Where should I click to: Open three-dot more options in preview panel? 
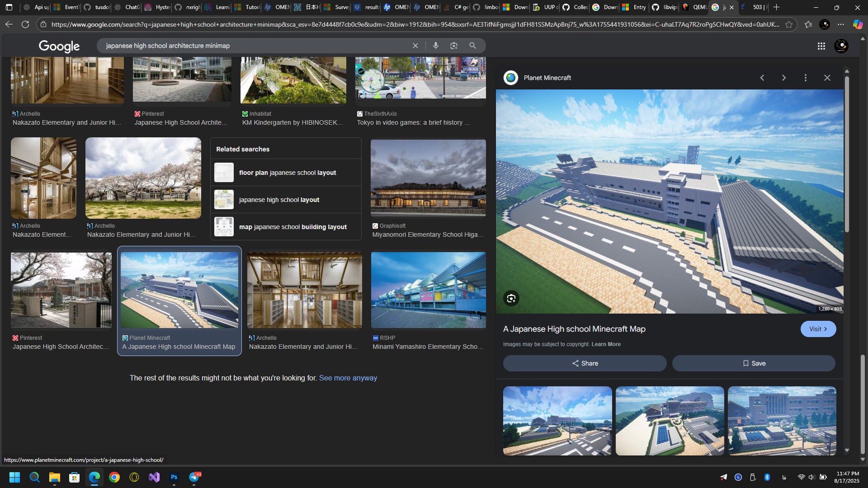tap(805, 78)
